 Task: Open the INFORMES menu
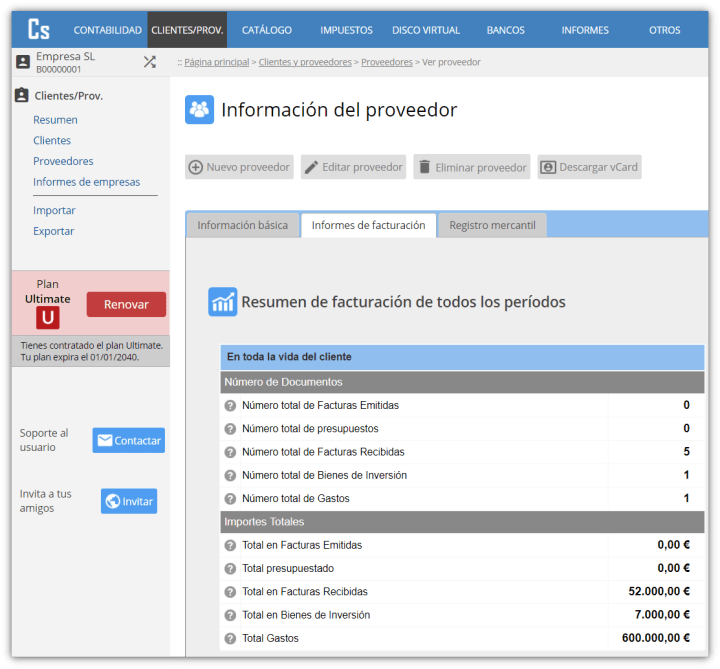tap(585, 30)
